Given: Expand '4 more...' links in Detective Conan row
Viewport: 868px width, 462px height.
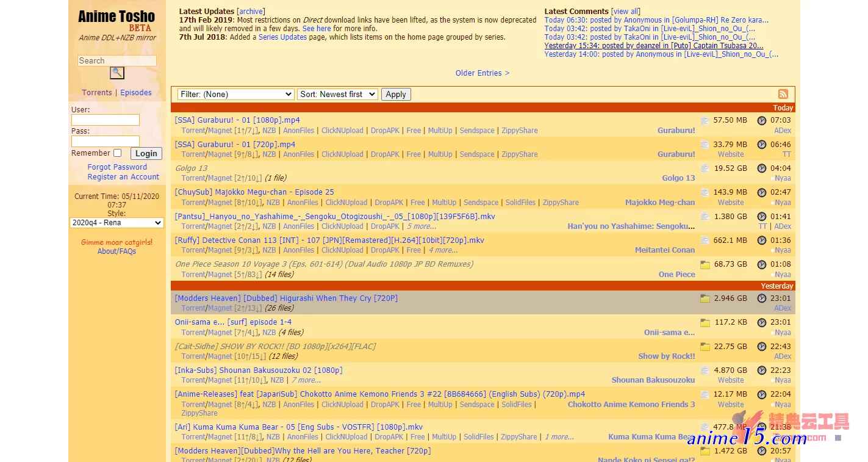Looking at the screenshot, I should pos(443,250).
